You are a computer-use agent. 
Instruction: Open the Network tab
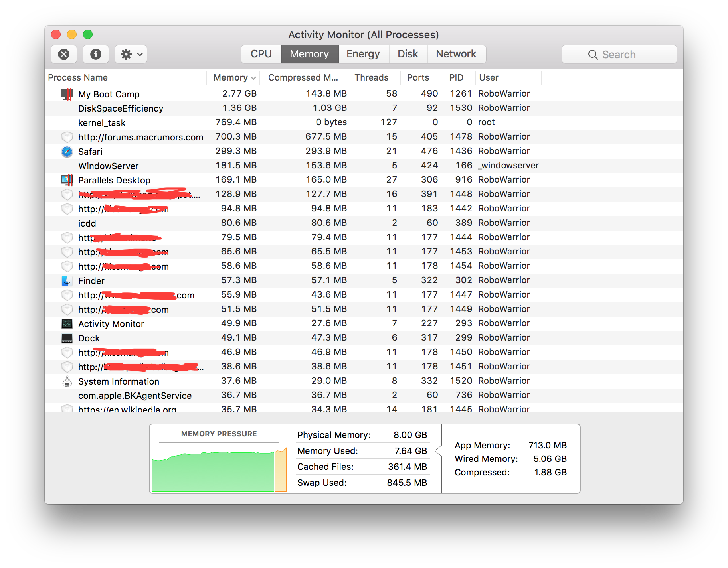(x=456, y=54)
